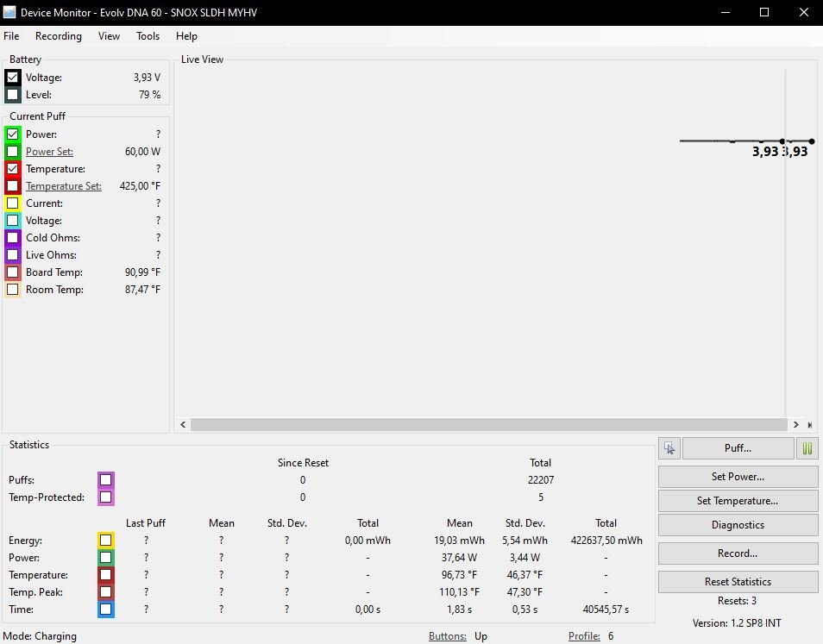Check the Live Ohms checkbox

pyautogui.click(x=13, y=255)
